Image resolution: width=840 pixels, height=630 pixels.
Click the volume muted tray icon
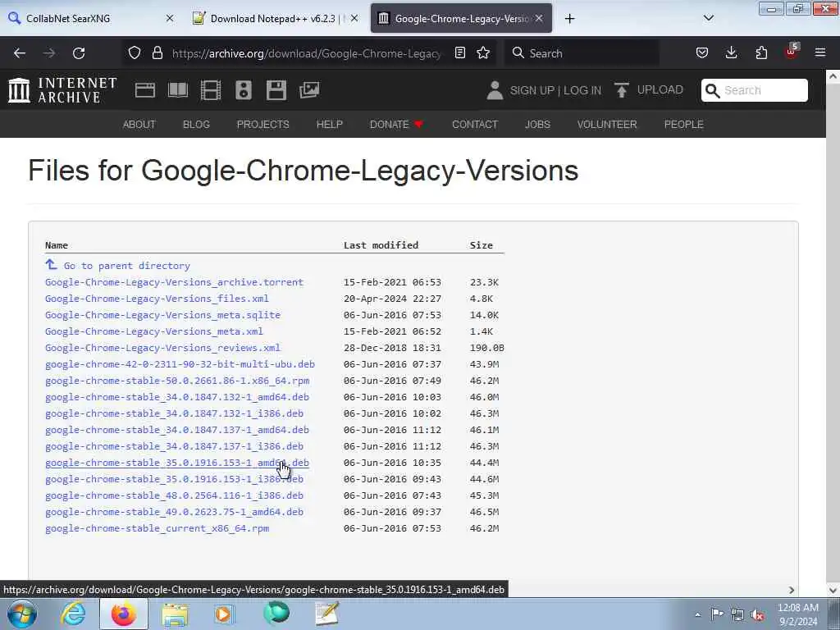(x=757, y=614)
